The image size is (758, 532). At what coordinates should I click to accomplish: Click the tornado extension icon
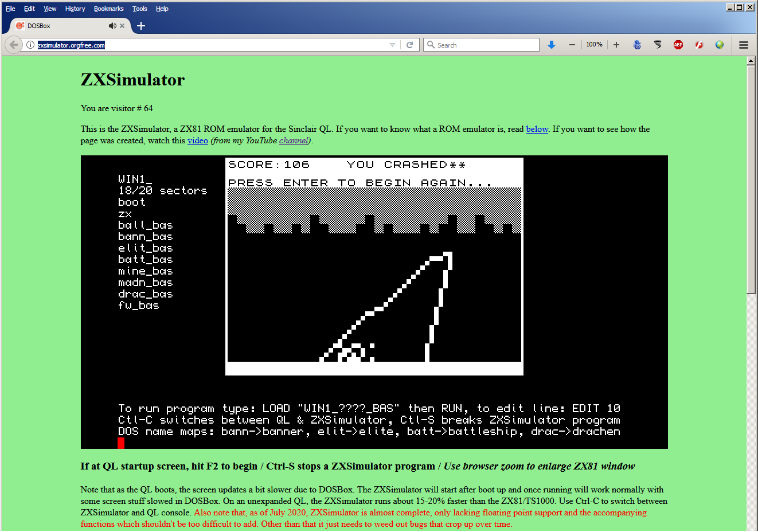point(658,45)
